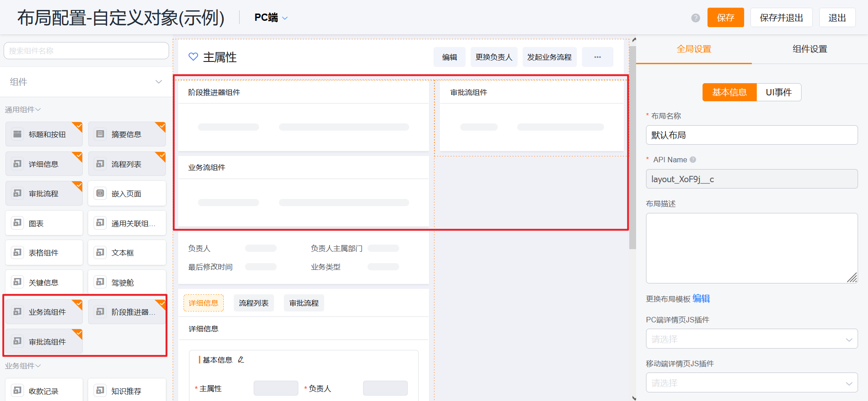The width and height of the screenshot is (868, 401).
Task: Switch to the 全局设置 tab
Action: click(694, 49)
